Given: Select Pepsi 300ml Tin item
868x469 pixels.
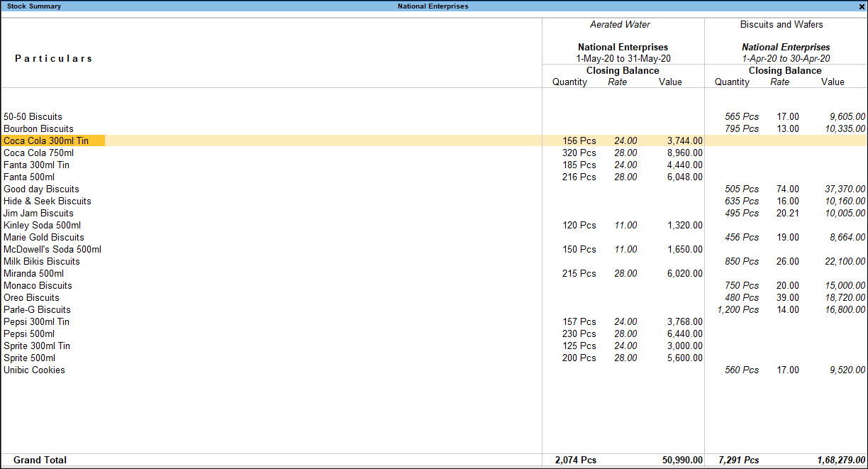Looking at the screenshot, I should pos(37,321).
